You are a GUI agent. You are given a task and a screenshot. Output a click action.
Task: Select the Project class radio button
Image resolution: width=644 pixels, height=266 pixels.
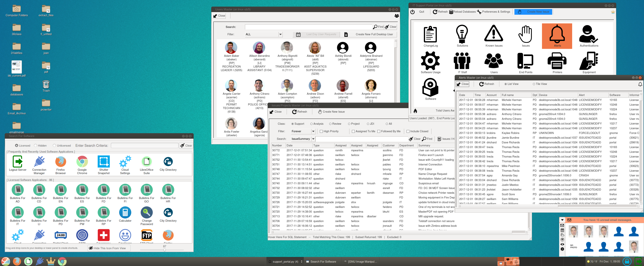point(354,124)
